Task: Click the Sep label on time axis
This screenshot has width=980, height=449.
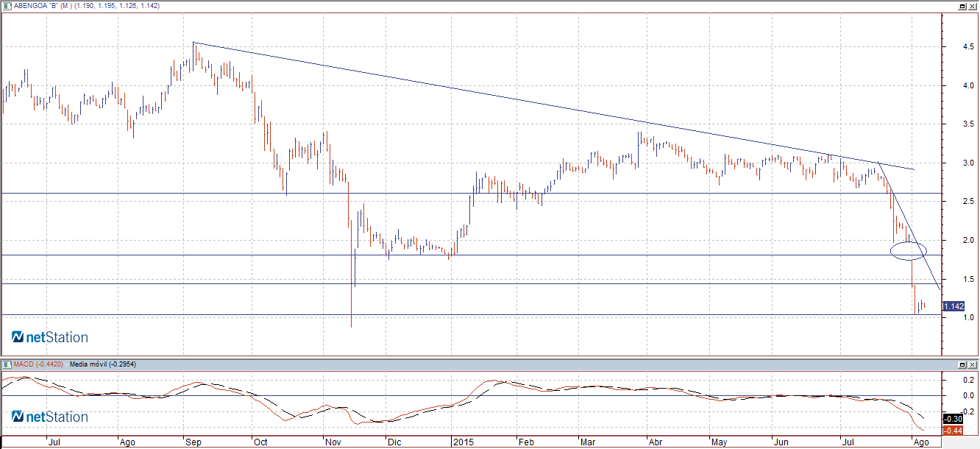Action: [x=195, y=443]
